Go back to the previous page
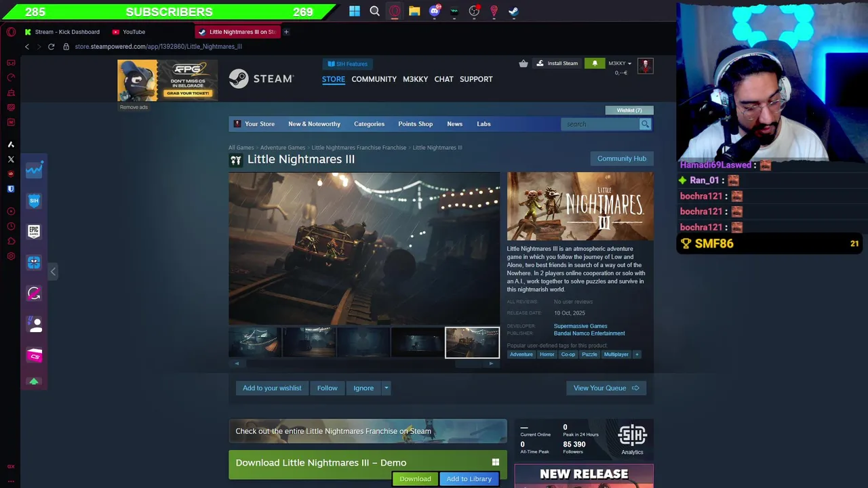The width and height of the screenshot is (868, 488). [27, 47]
